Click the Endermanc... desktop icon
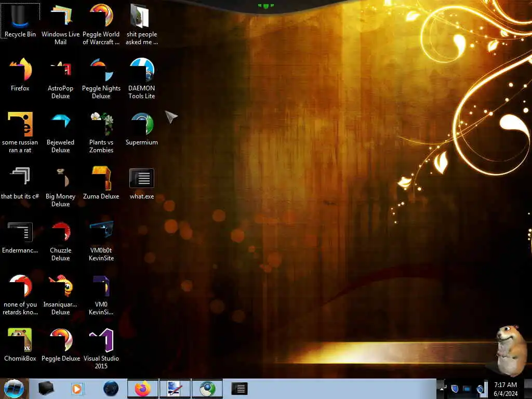 pos(20,237)
